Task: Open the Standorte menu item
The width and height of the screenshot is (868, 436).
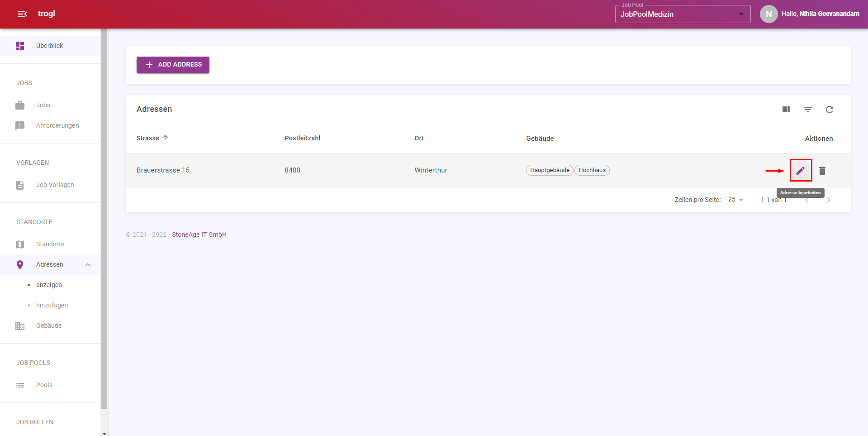Action: [x=50, y=244]
